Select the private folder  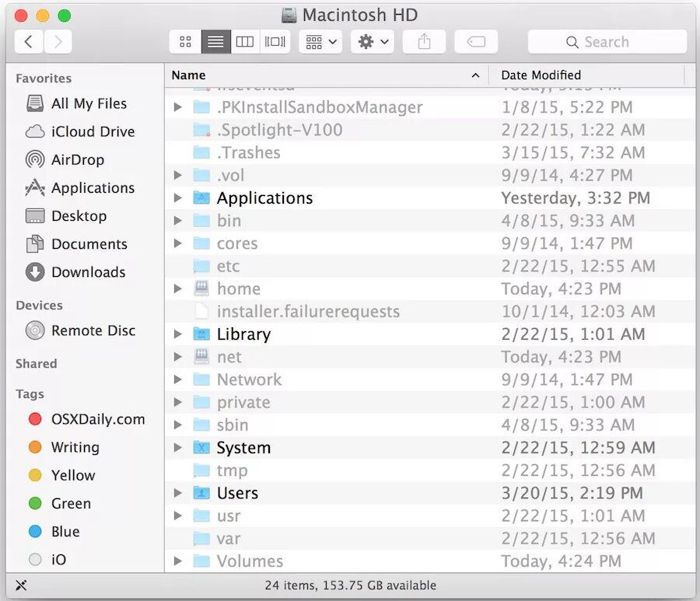click(x=429, y=403)
